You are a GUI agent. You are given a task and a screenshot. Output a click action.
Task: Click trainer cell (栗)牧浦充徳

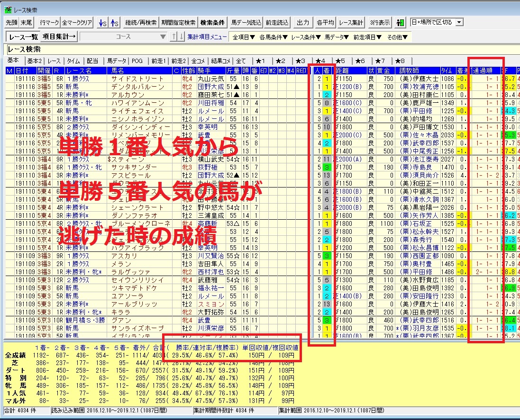point(419,87)
